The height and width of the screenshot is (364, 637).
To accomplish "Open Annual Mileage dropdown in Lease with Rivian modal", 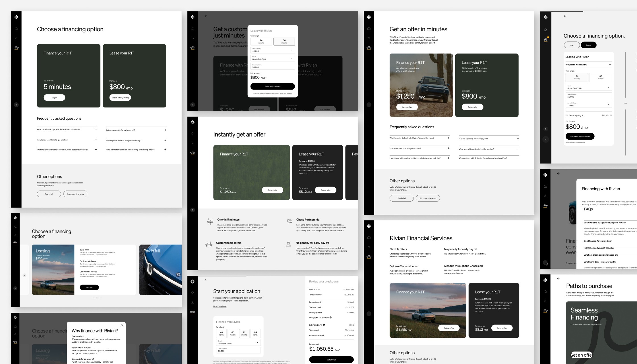I will click(272, 50).
